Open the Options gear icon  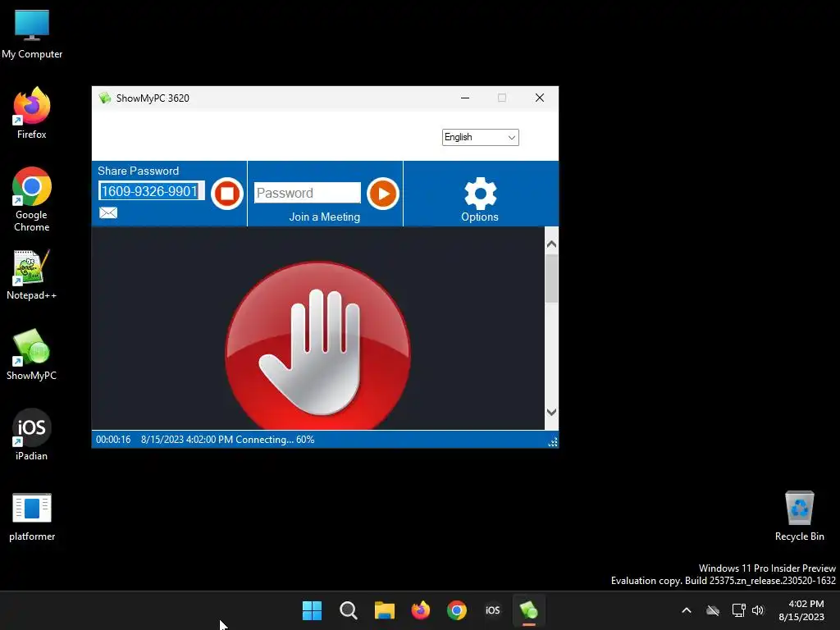coord(480,194)
